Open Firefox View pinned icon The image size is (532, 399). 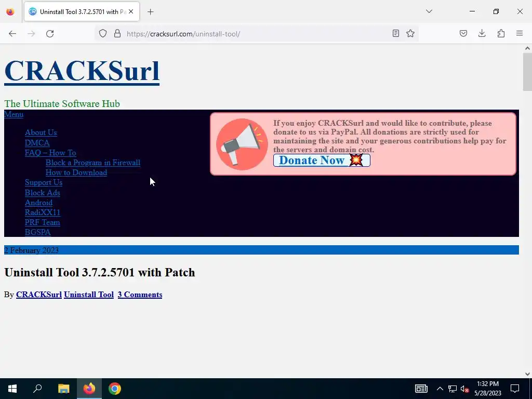(x=10, y=12)
